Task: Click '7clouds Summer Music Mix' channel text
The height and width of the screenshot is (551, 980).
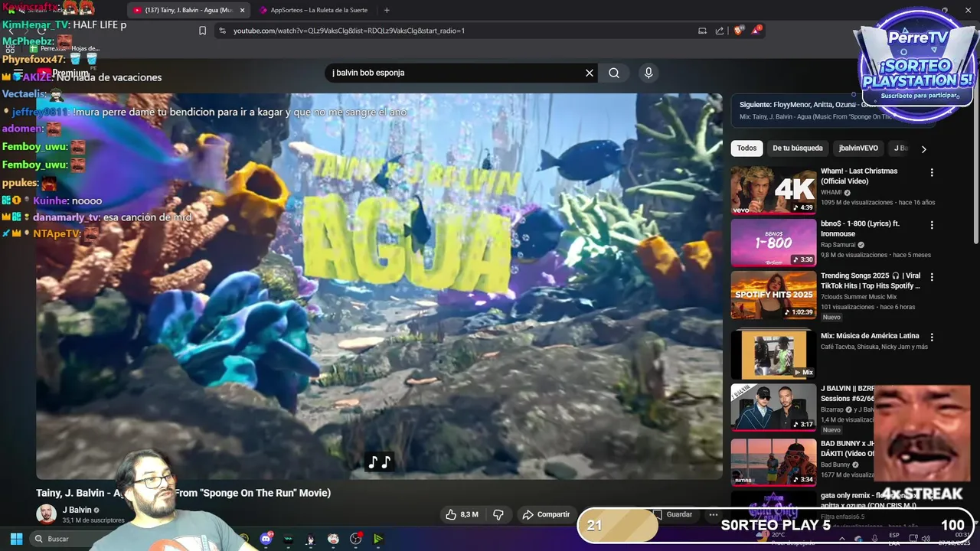Action: pos(858,297)
